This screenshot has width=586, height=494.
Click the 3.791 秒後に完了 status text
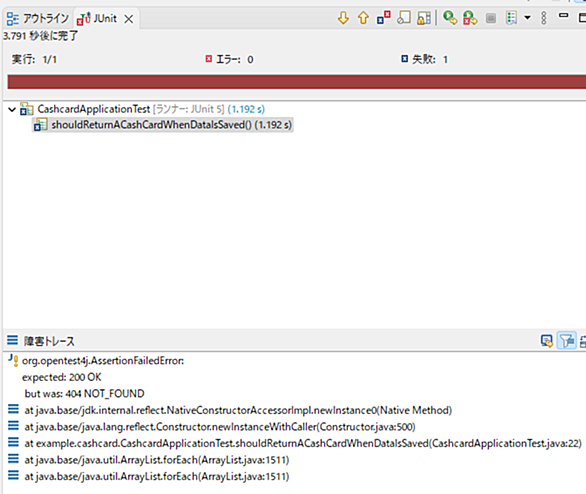click(40, 36)
